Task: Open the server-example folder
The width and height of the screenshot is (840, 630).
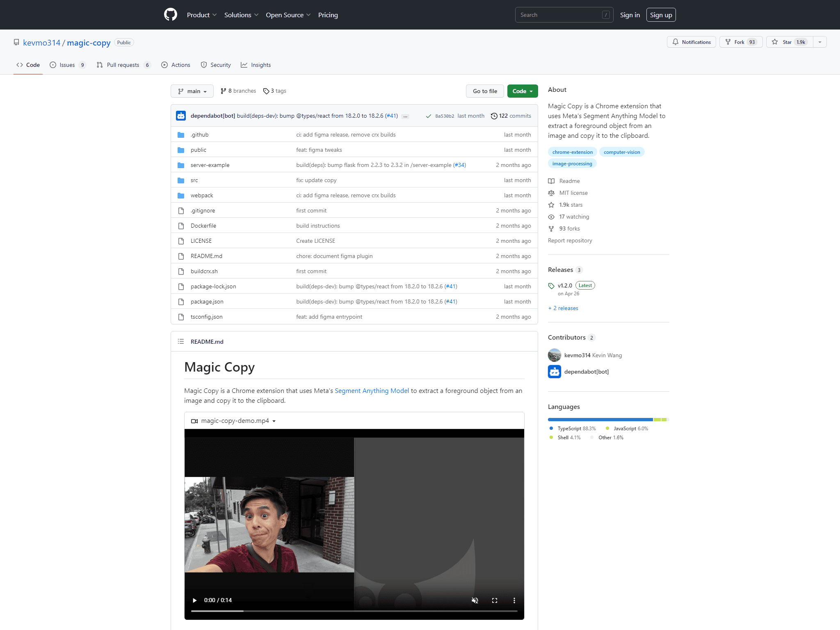Action: tap(210, 165)
